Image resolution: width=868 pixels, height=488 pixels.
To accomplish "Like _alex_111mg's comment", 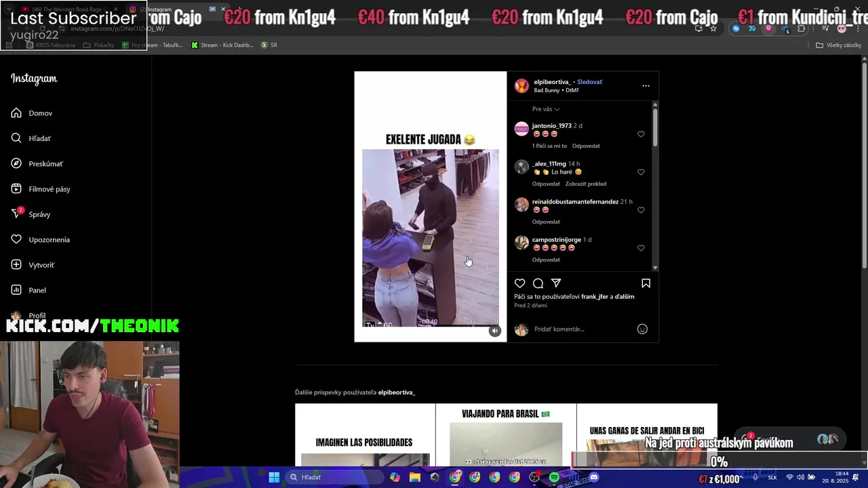I will click(x=641, y=172).
